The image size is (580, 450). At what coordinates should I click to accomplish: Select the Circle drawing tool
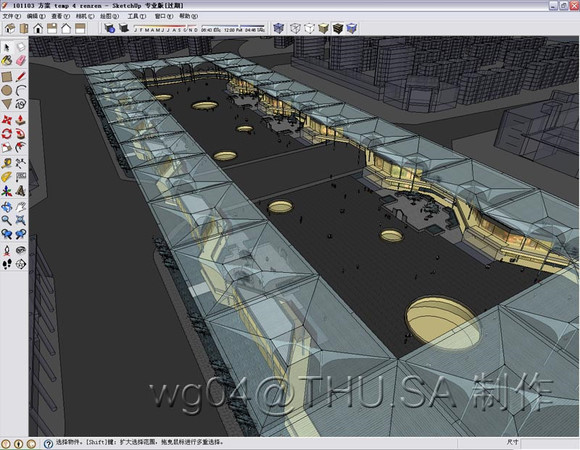coord(7,91)
